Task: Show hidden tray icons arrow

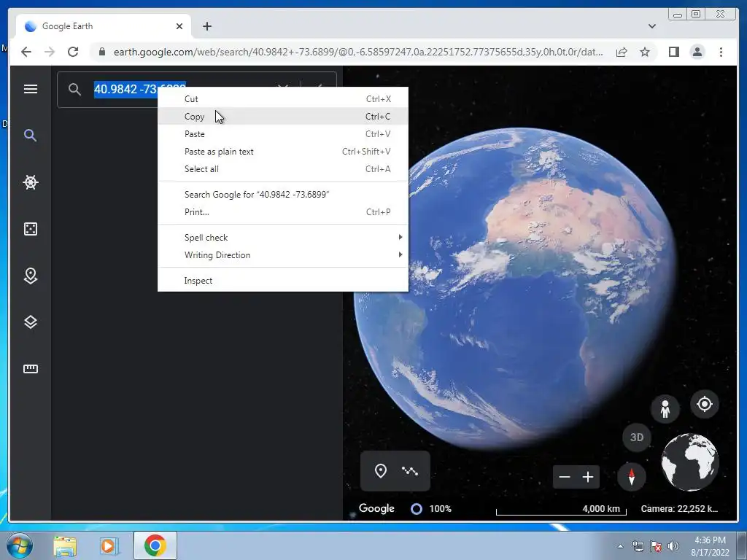Action: (620, 546)
